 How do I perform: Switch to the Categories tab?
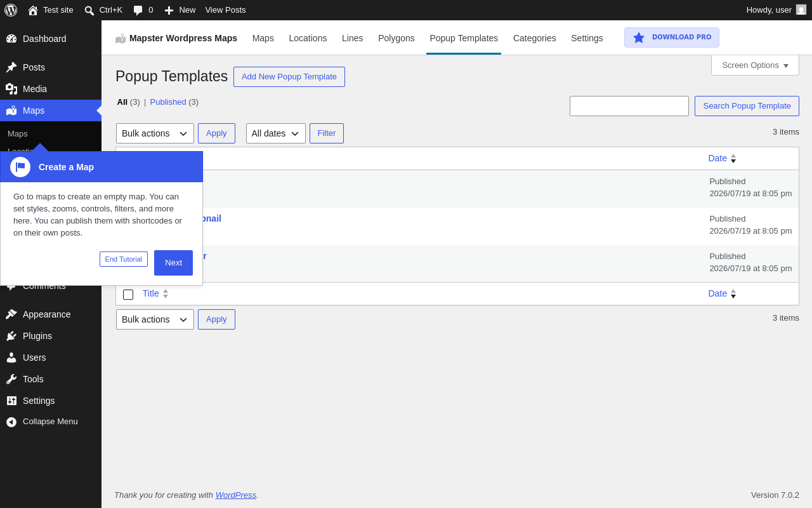[535, 38]
